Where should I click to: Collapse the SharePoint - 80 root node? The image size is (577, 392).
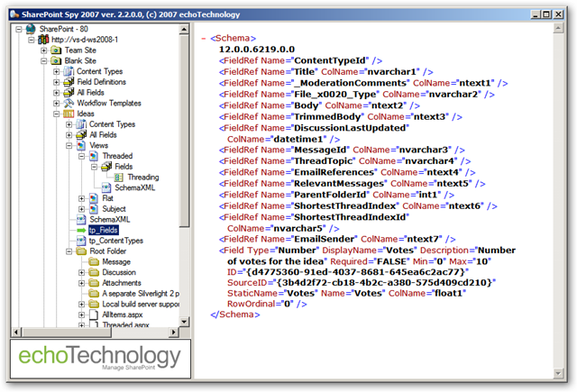coord(19,29)
